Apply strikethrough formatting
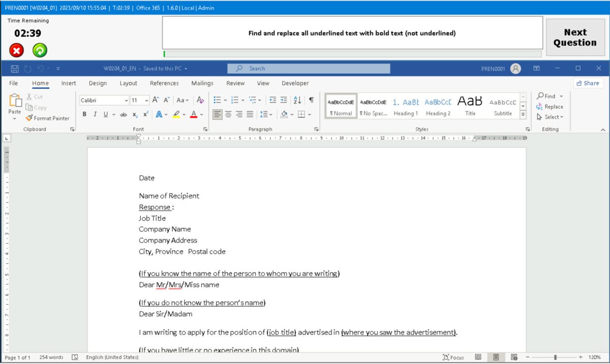 click(x=123, y=115)
